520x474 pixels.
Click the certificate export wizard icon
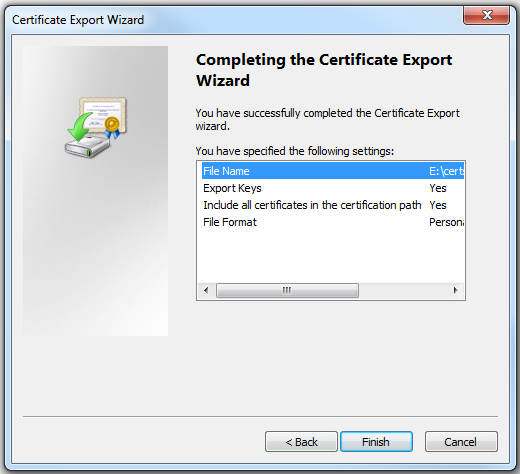[96, 127]
